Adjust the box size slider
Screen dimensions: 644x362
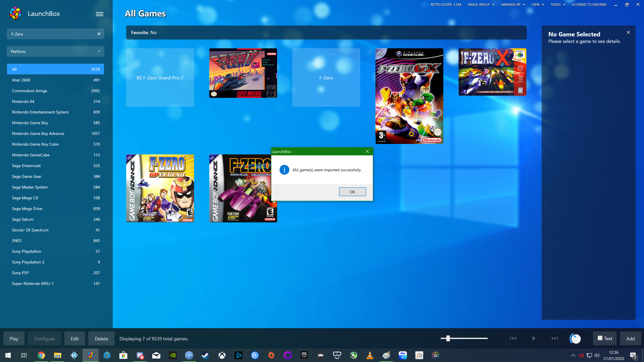click(448, 338)
